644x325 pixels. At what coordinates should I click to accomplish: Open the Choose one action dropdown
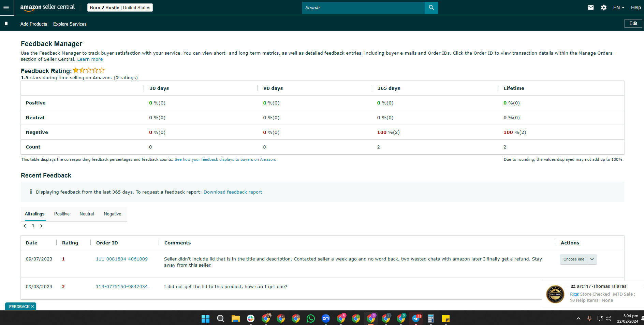(x=578, y=259)
